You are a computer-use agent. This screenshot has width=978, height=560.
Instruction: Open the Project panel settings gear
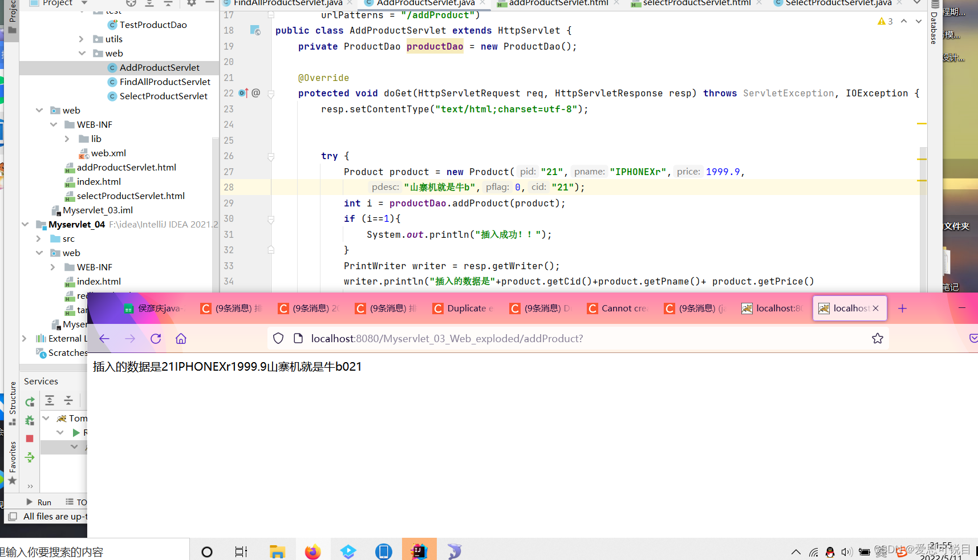(191, 3)
